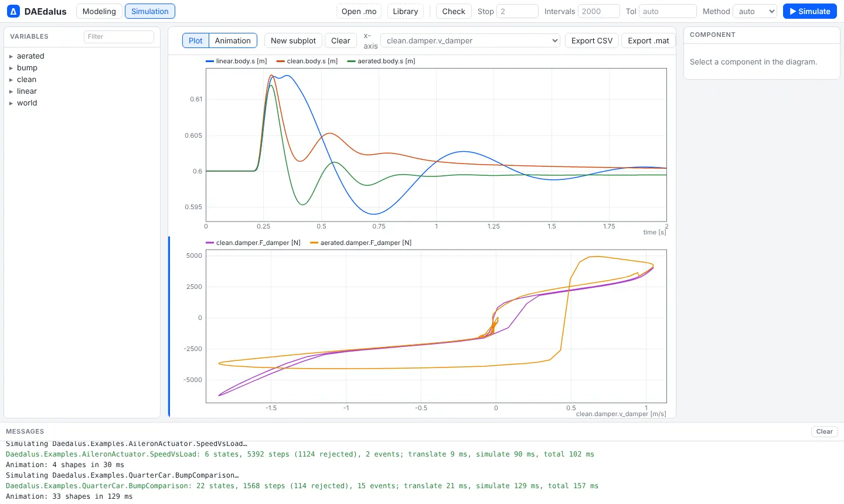Expand the aerated variable tree arrow

click(x=11, y=56)
